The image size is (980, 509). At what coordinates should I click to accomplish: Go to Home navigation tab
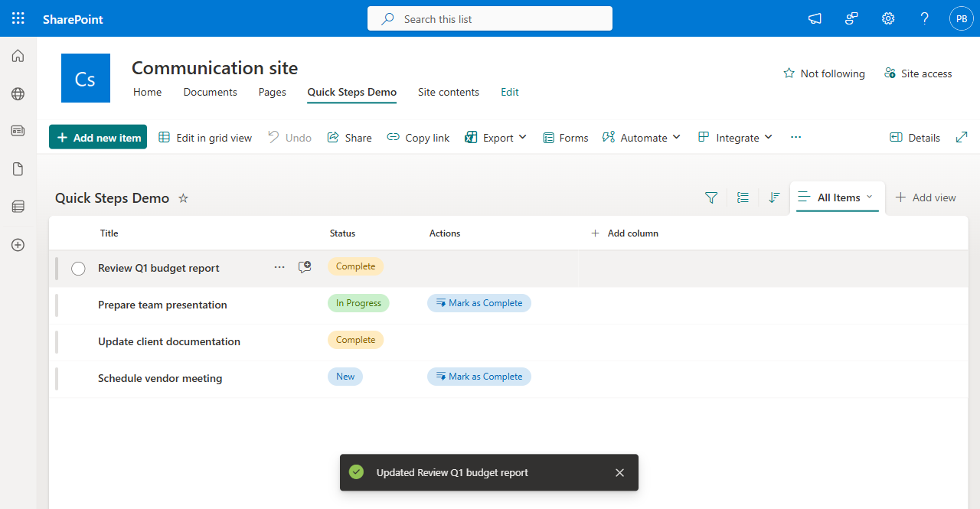147,92
